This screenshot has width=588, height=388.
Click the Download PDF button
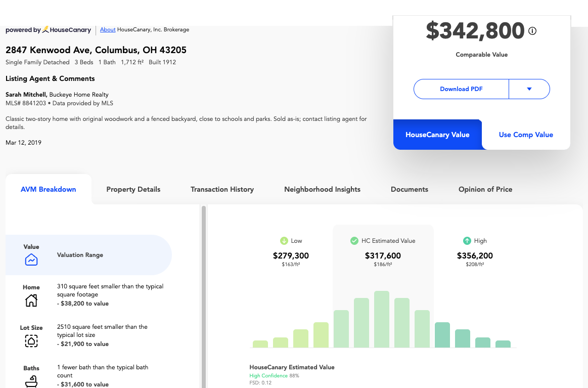(461, 89)
